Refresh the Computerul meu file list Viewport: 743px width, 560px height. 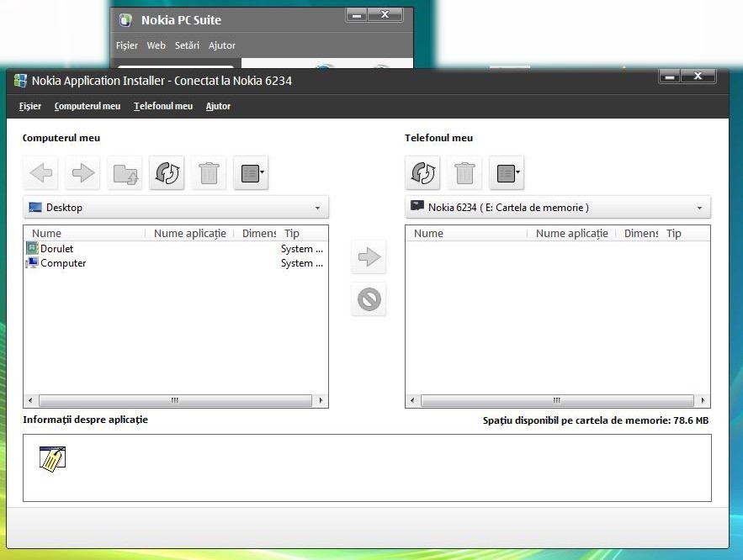click(167, 172)
